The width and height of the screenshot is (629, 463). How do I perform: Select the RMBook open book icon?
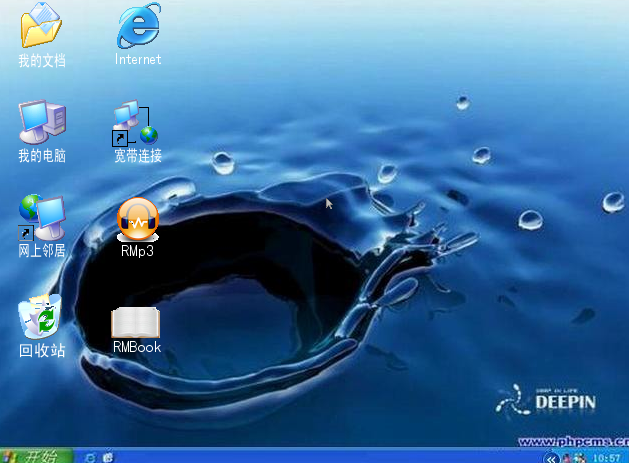tap(136, 322)
